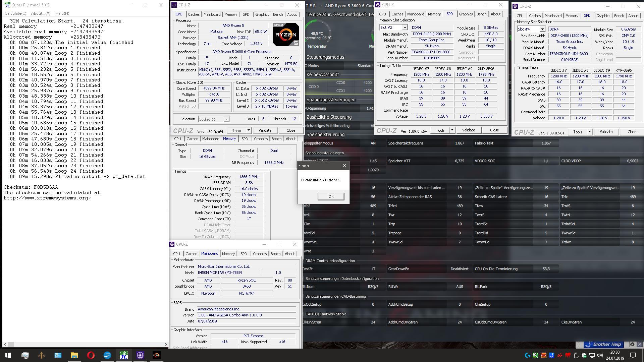Switch to the Bench tab in the Mainboard window

[275, 254]
